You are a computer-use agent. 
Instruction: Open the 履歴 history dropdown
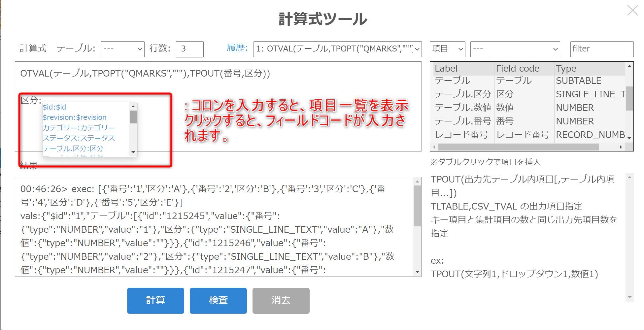click(x=337, y=49)
